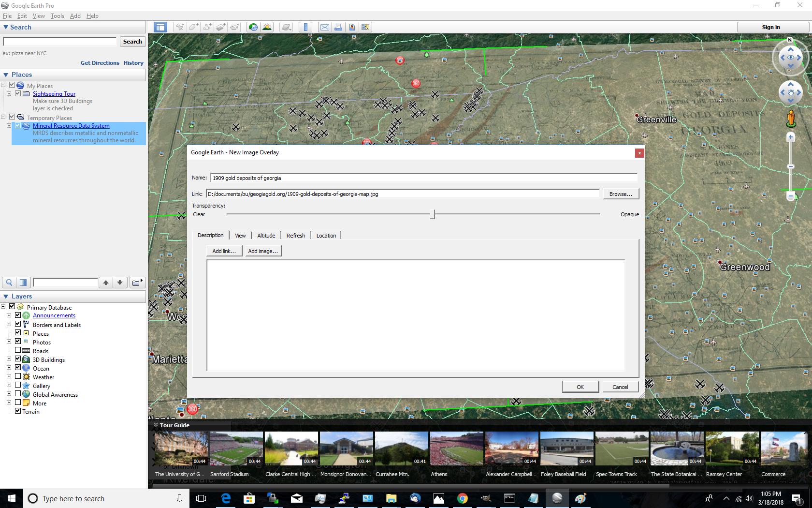812x508 pixels.
Task: Click the print toolbar icon
Action: coord(338,27)
